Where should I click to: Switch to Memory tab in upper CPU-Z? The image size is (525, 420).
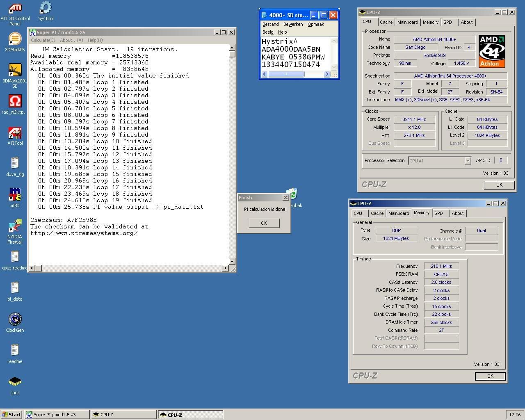click(x=431, y=22)
